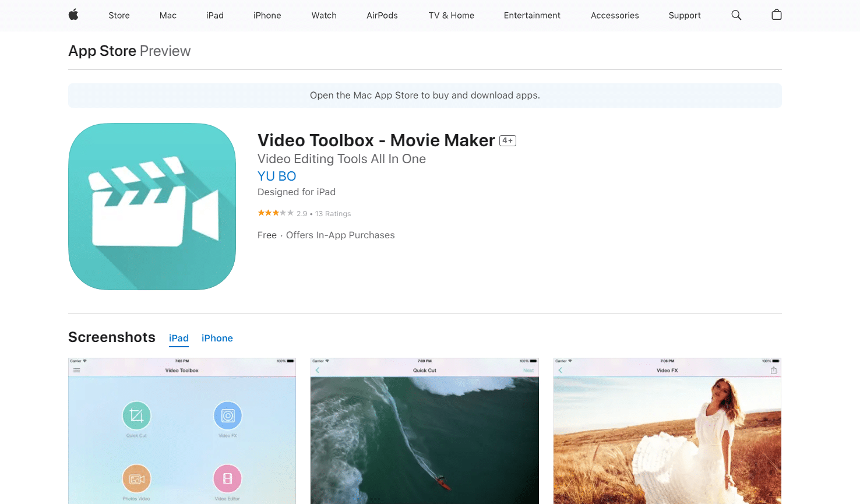The image size is (860, 504).
Task: Click the 'Designed for iPad' text
Action: [x=297, y=192]
